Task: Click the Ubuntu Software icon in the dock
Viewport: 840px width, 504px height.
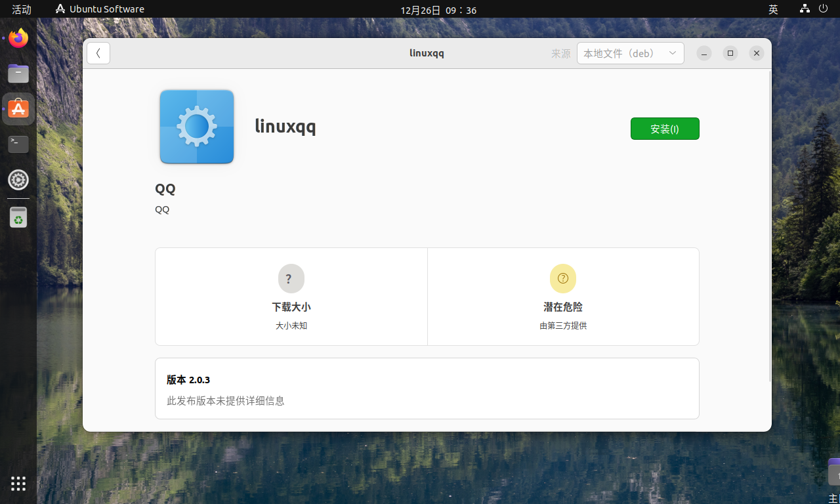Action: (x=18, y=109)
